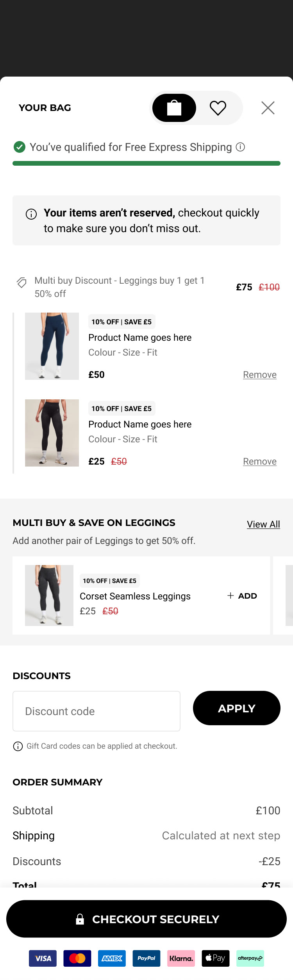The height and width of the screenshot is (980, 293).
Task: Open Corset Seamless Leggings thumbnail image
Action: point(49,596)
